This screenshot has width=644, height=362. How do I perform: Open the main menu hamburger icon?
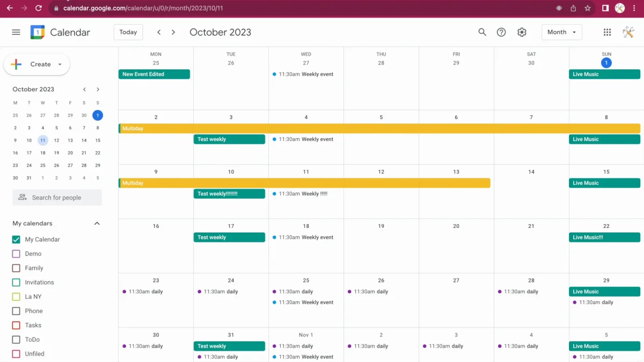click(x=16, y=32)
